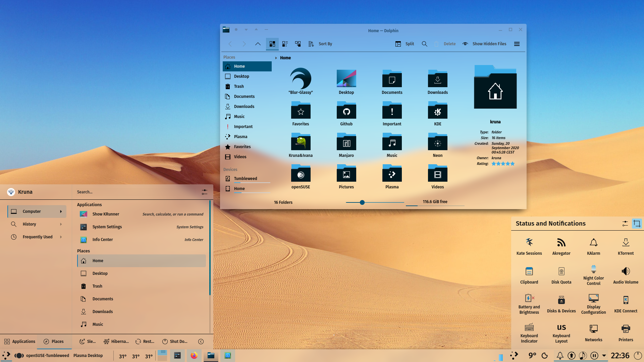Go up one folder level in Dolphin
The height and width of the screenshot is (362, 644).
point(258,44)
